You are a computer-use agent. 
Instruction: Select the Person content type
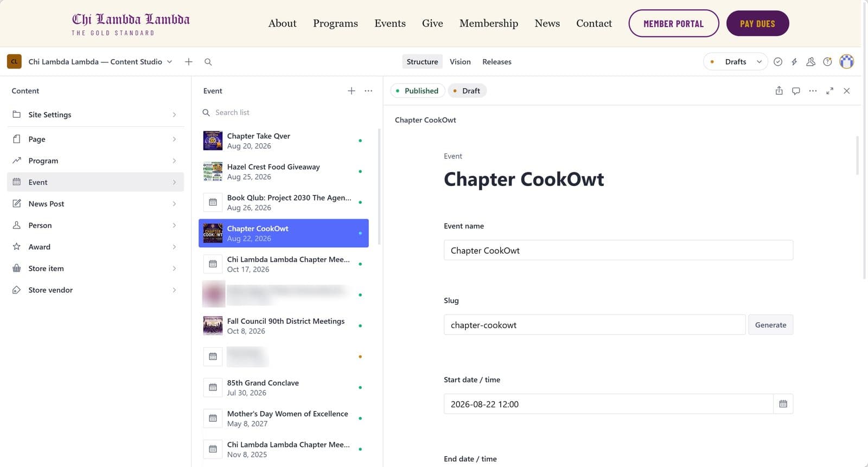point(95,225)
